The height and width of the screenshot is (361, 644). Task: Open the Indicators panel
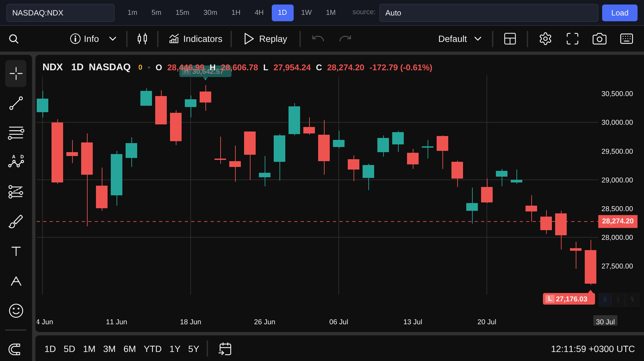point(195,39)
